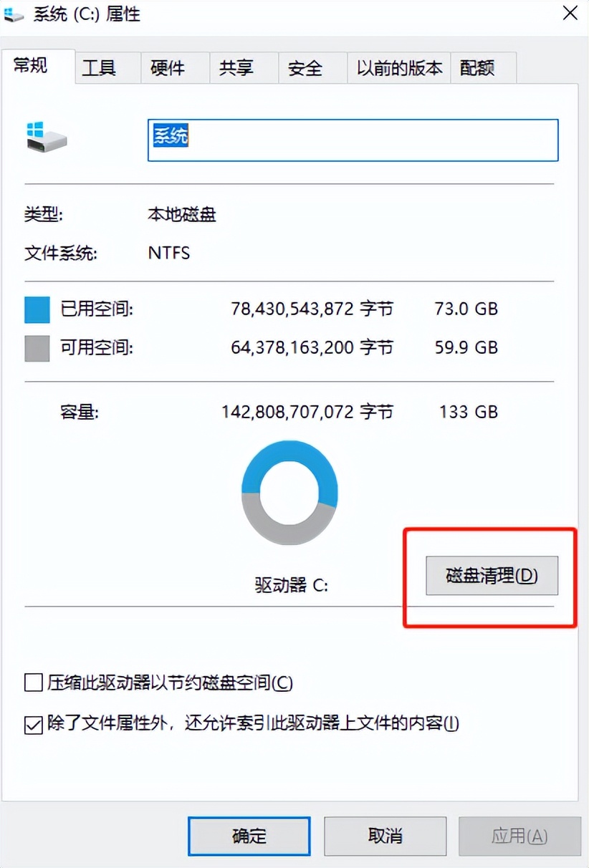Click the drive name text field
Image resolution: width=589 pixels, height=868 pixels.
(353, 140)
